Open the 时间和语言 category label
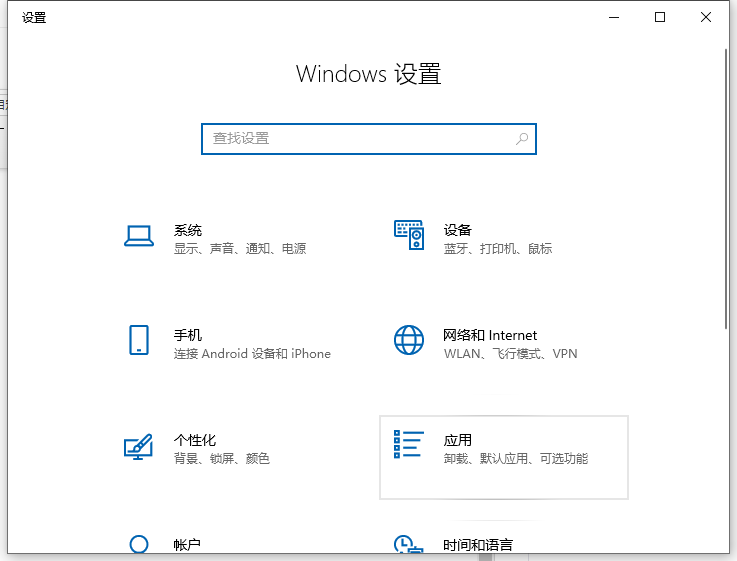The width and height of the screenshot is (737, 561). [478, 545]
